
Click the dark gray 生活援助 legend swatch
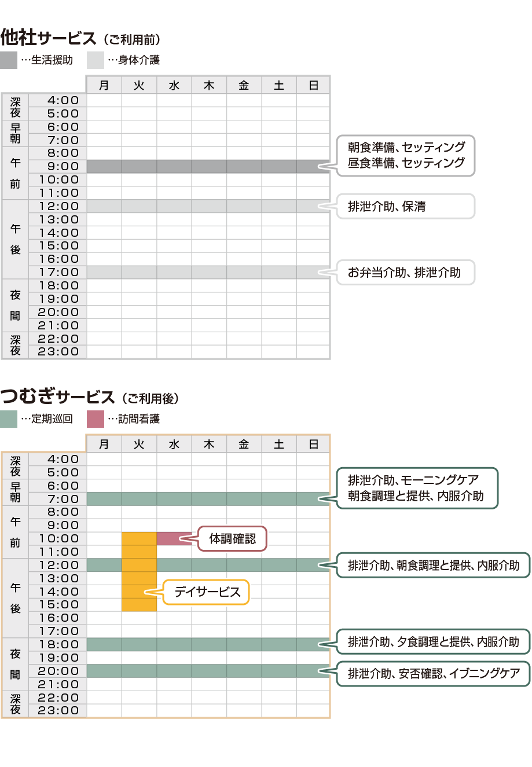[9, 60]
